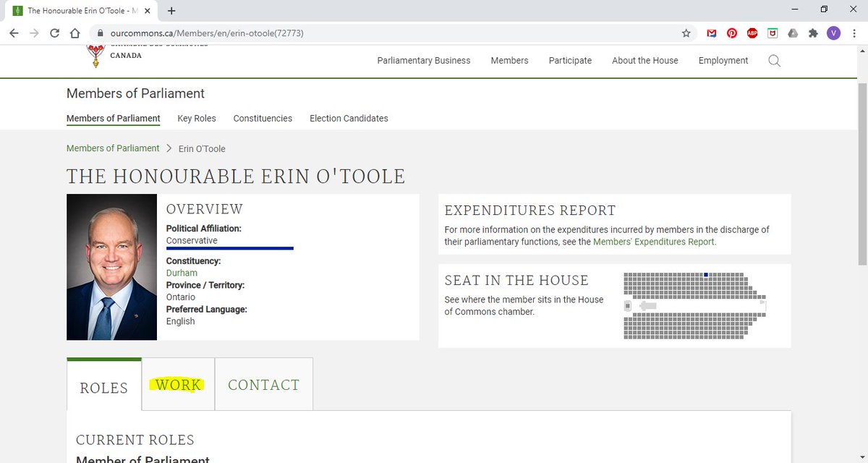Open the Pinterest extension icon
Screen dimensions: 868x463
(732, 33)
